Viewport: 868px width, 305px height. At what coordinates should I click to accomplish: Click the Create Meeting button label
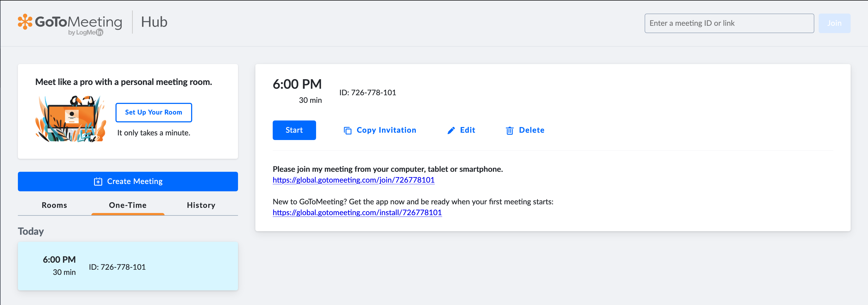[135, 182]
